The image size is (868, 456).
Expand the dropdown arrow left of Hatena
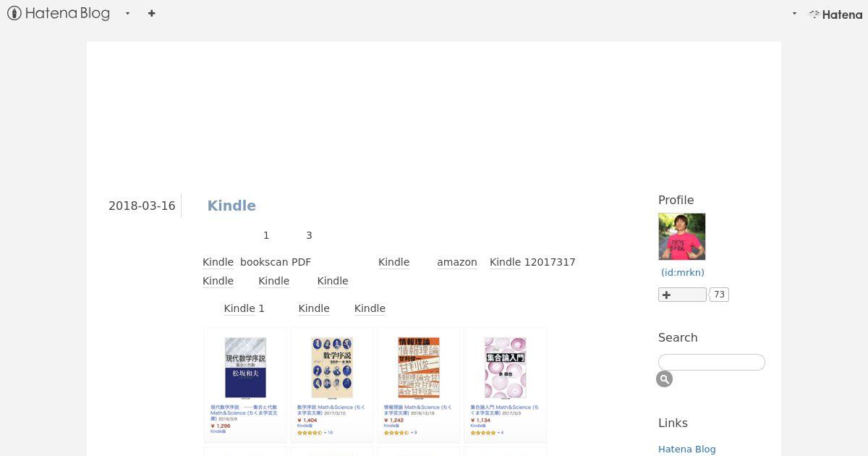[x=794, y=13]
